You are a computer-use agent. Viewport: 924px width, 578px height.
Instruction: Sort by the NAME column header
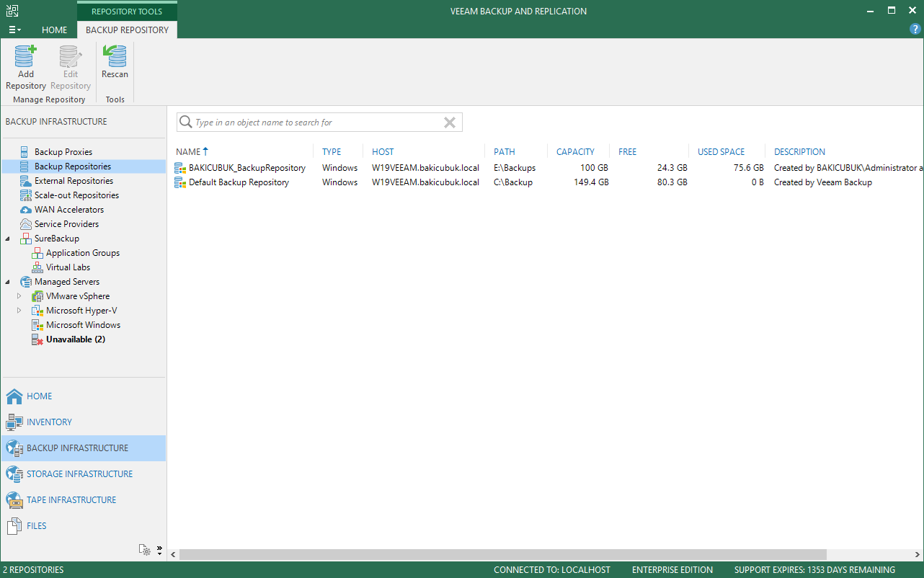click(x=187, y=152)
